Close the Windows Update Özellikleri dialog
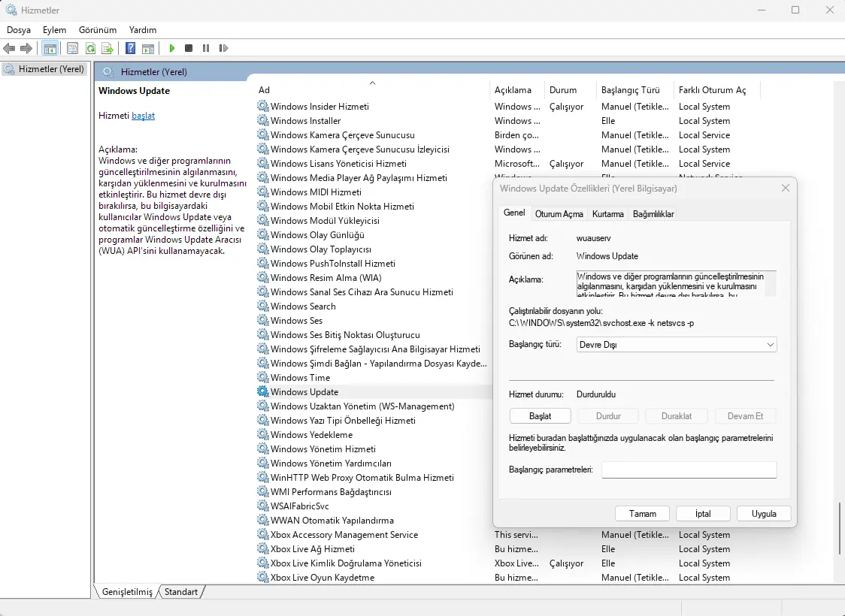Screen dimensions: 845x616 click(x=785, y=188)
